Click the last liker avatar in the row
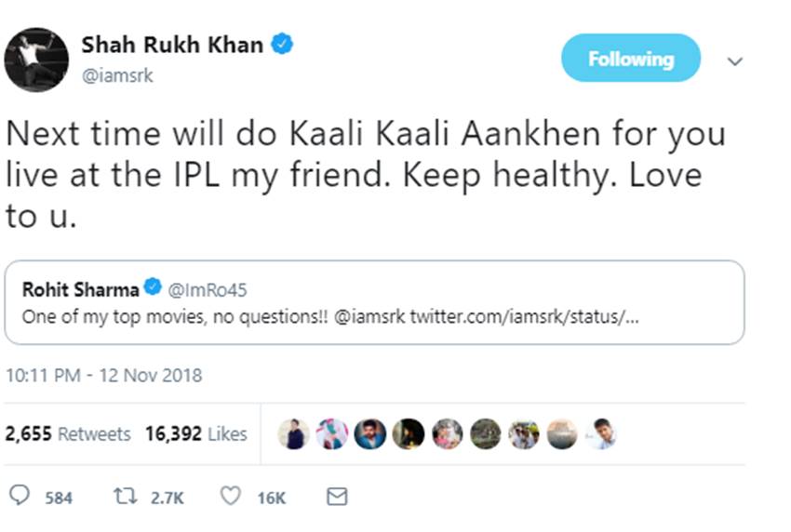 pyautogui.click(x=600, y=434)
